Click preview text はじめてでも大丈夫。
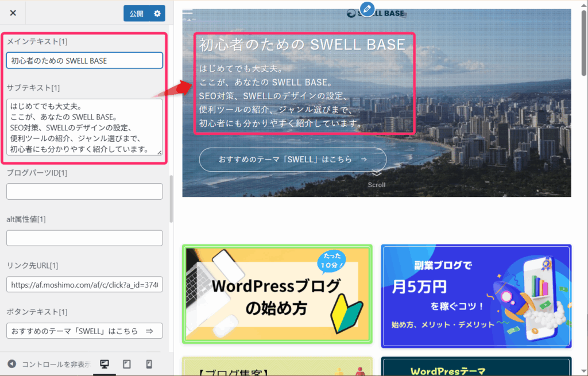The image size is (588, 376). coord(242,69)
